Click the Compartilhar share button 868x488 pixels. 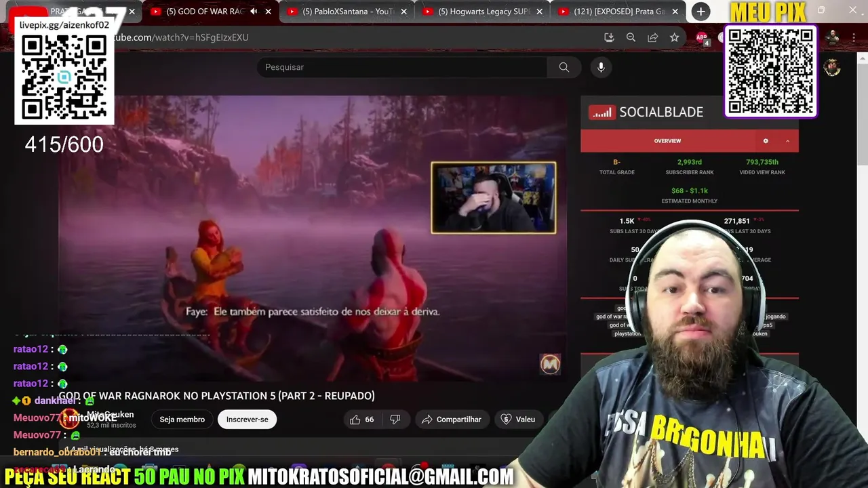coord(452,420)
